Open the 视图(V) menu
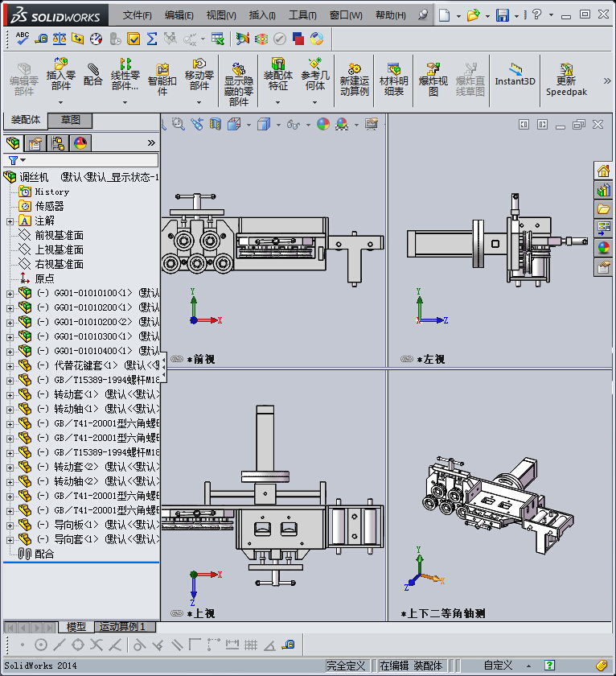This screenshot has height=676, width=616. (x=221, y=15)
